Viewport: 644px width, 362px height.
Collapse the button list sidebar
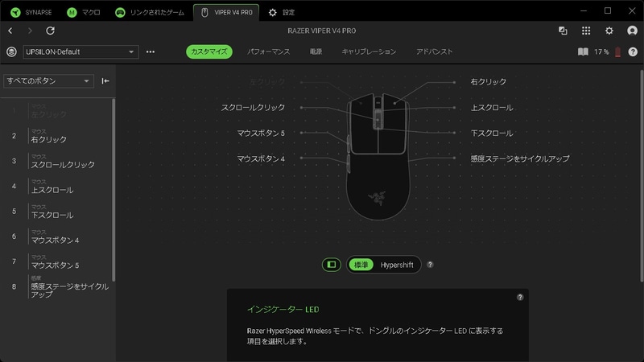click(105, 81)
